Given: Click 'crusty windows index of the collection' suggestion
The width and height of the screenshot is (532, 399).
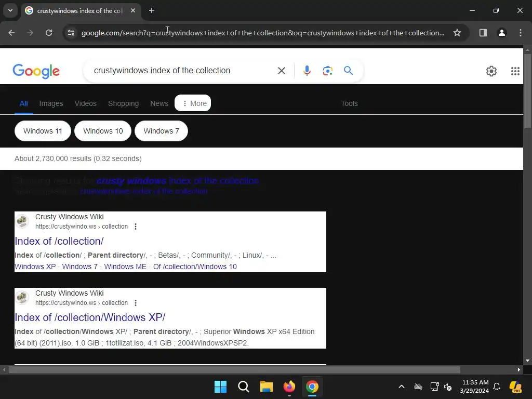Looking at the screenshot, I should pyautogui.click(x=178, y=181).
